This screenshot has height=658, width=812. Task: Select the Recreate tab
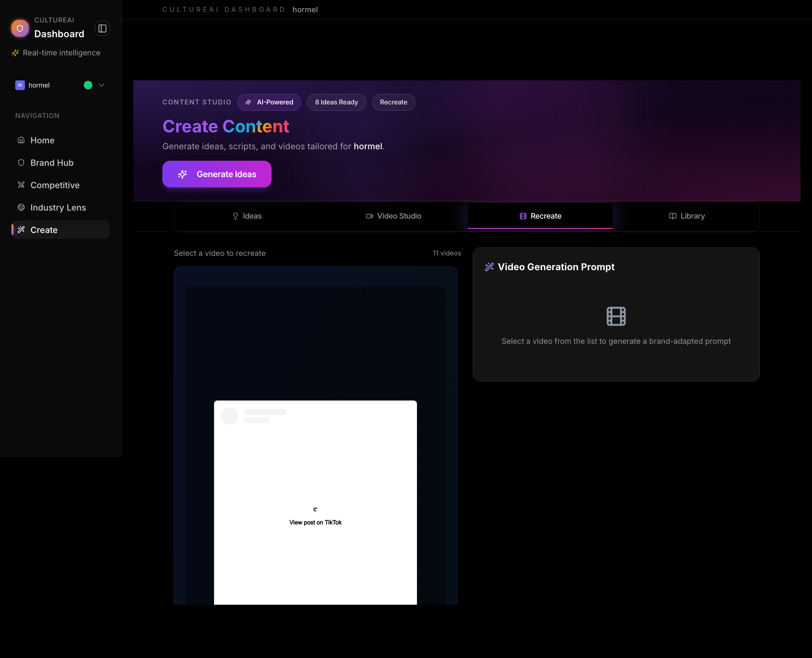pos(540,216)
